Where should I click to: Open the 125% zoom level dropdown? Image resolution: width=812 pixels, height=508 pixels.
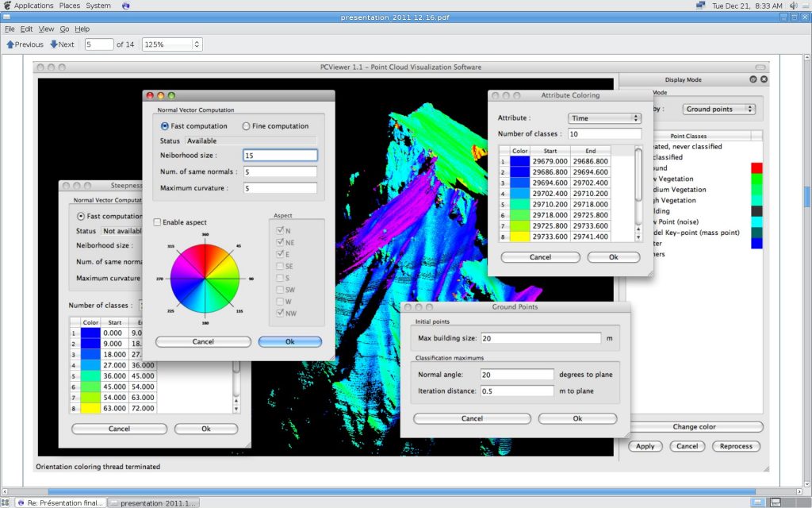click(172, 44)
